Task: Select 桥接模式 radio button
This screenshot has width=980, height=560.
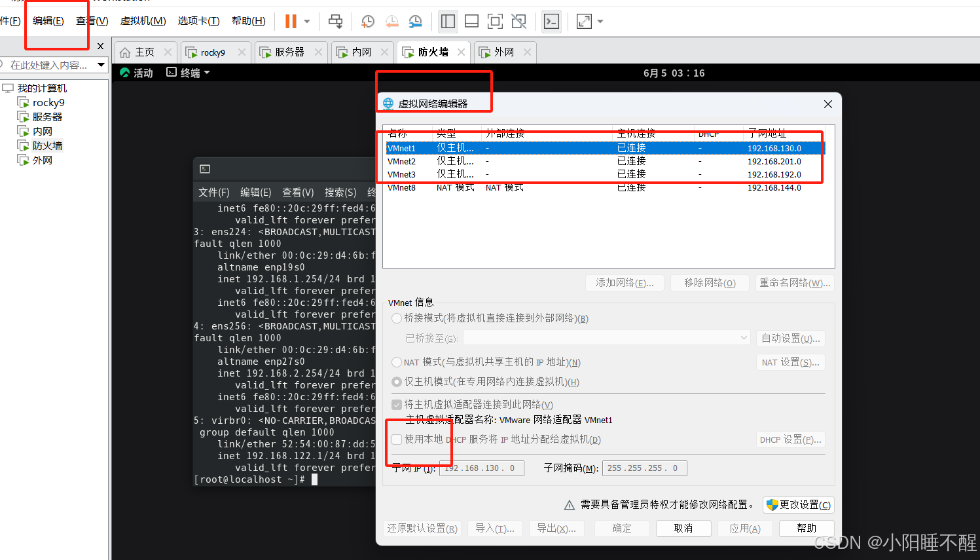Action: [x=397, y=318]
